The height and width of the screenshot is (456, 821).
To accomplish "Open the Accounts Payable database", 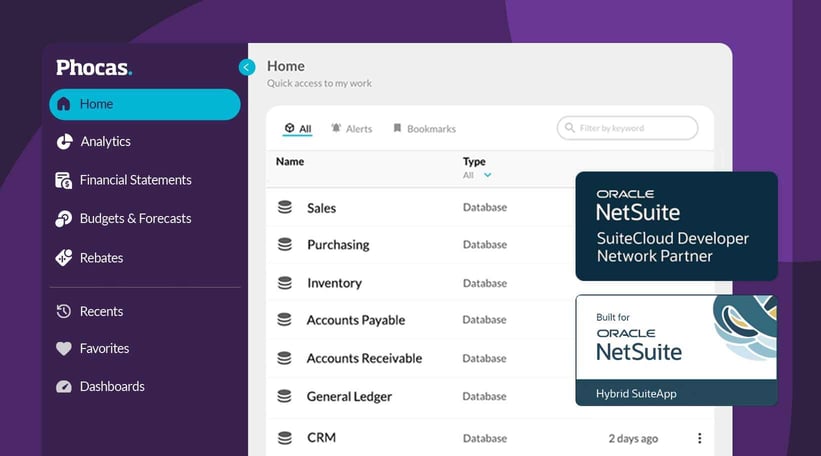I will pos(356,320).
